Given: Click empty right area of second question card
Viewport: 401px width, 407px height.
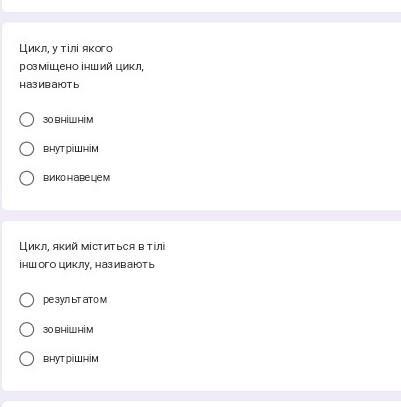Looking at the screenshot, I should click(x=283, y=306).
